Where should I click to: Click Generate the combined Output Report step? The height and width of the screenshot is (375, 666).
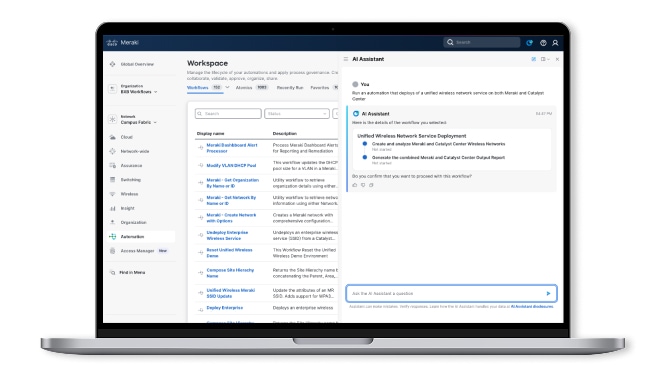(438, 158)
